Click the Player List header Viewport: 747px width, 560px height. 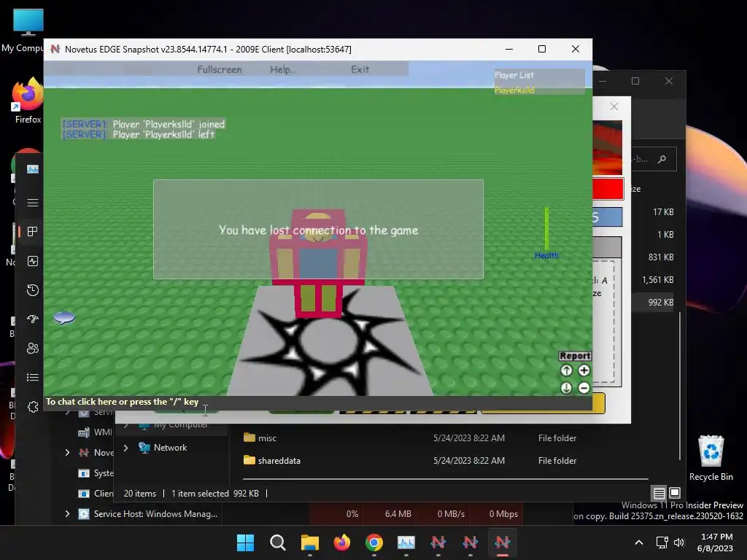(514, 75)
